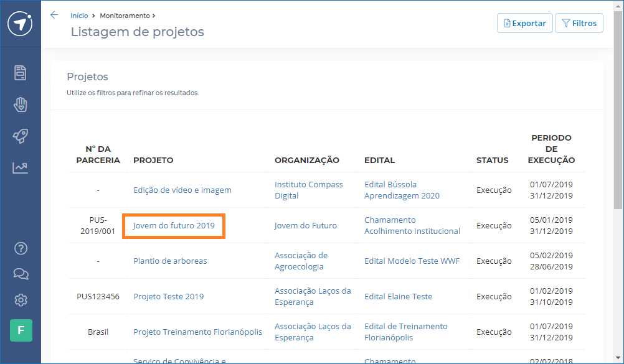Click the Listagem de projetos heading
Viewport: 624px width, 364px height.
pyautogui.click(x=137, y=32)
